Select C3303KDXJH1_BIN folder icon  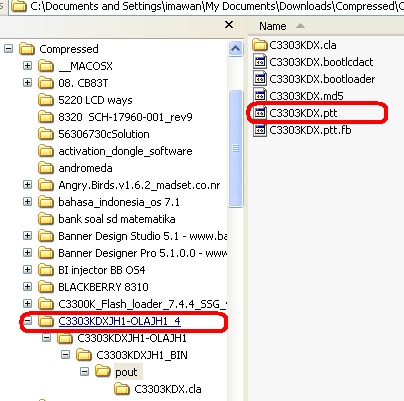point(84,355)
